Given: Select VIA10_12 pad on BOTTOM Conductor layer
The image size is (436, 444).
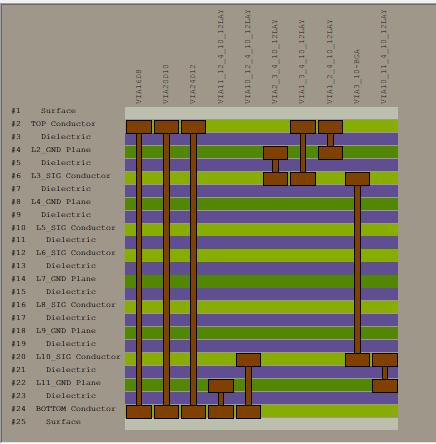Looking at the screenshot, I should point(248,412).
